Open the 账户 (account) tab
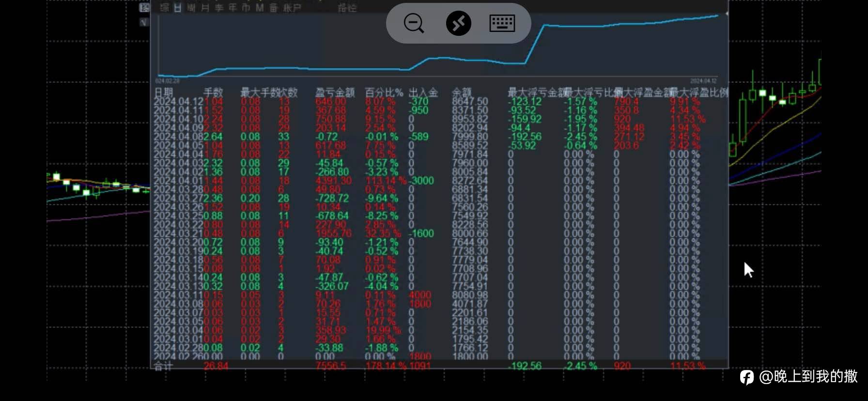The height and width of the screenshot is (401, 868). tap(292, 8)
